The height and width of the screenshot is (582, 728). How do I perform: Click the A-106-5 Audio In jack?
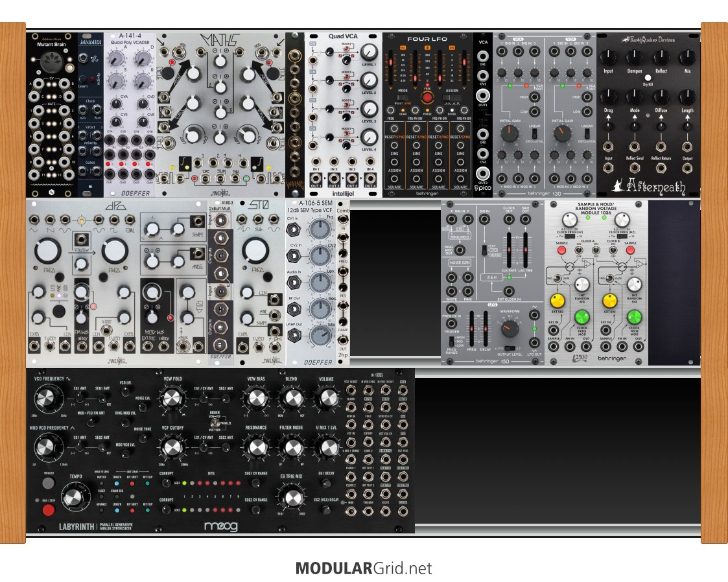[x=294, y=282]
